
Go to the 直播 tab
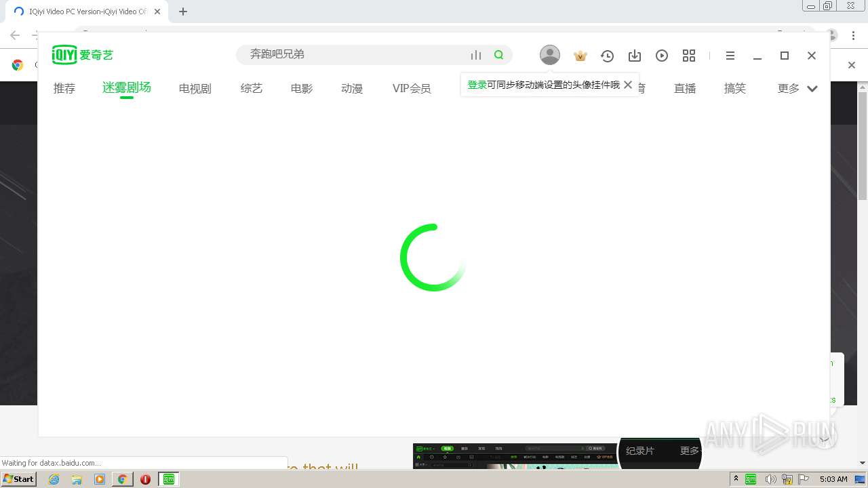[685, 88]
